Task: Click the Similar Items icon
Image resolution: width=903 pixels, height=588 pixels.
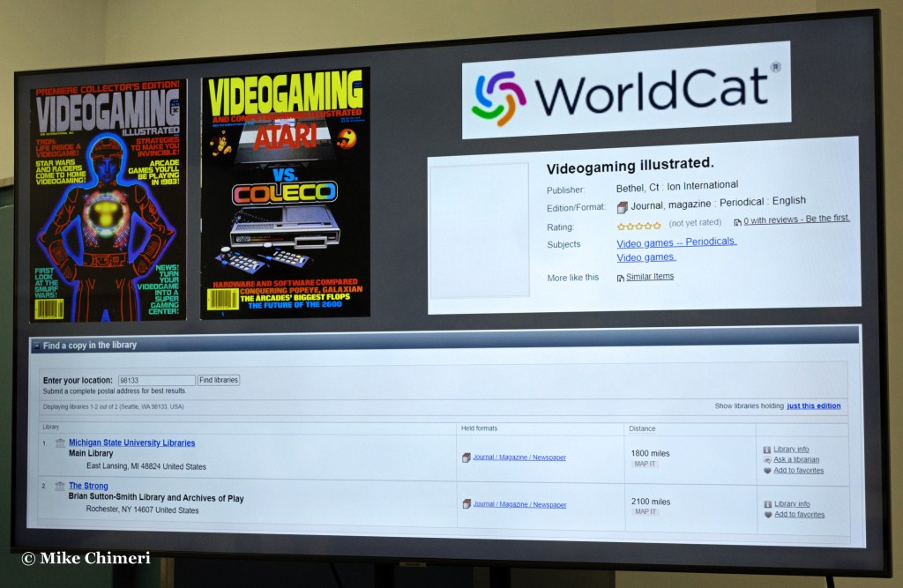Action: click(621, 278)
